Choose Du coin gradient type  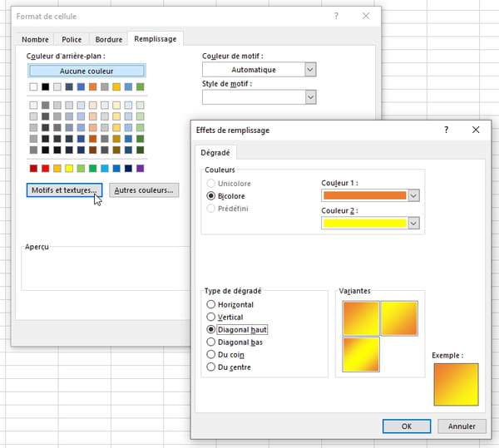(x=210, y=355)
